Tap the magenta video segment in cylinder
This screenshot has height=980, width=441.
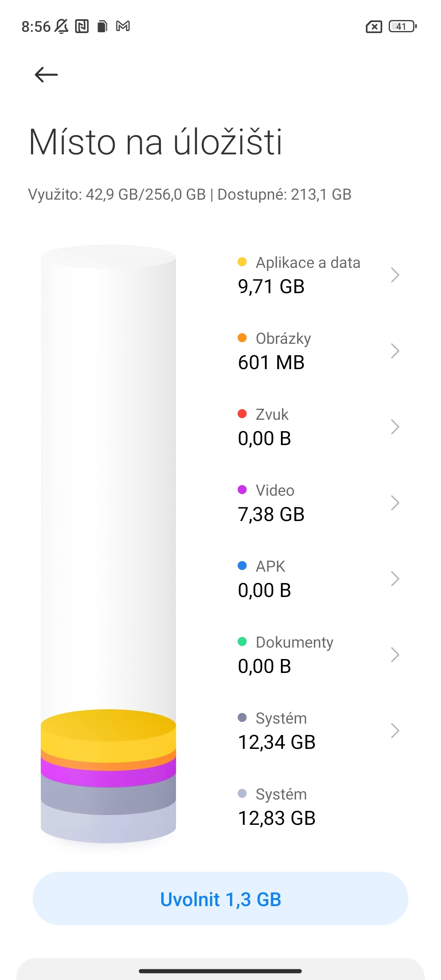[108, 776]
